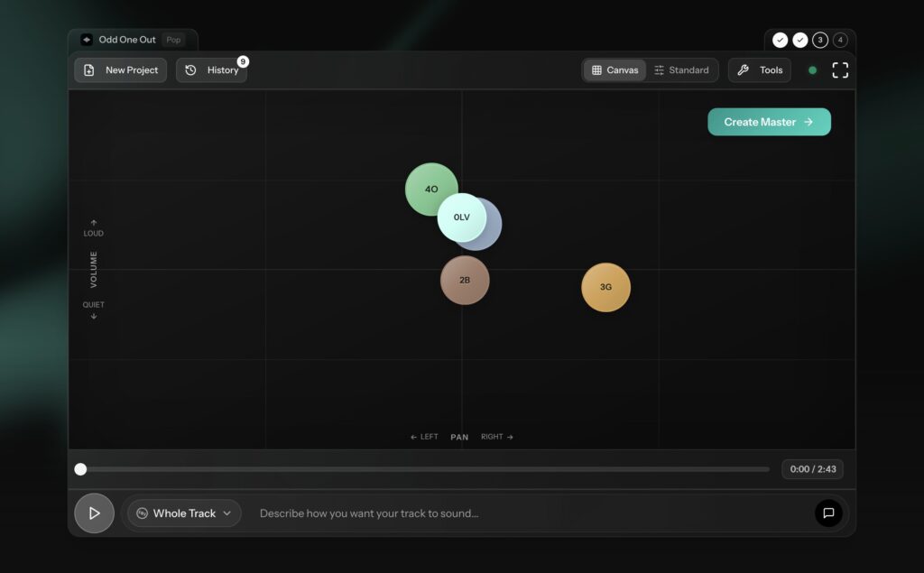Viewport: 924px width, 573px height.
Task: Switch to the Odd One Out tab
Action: click(x=126, y=39)
